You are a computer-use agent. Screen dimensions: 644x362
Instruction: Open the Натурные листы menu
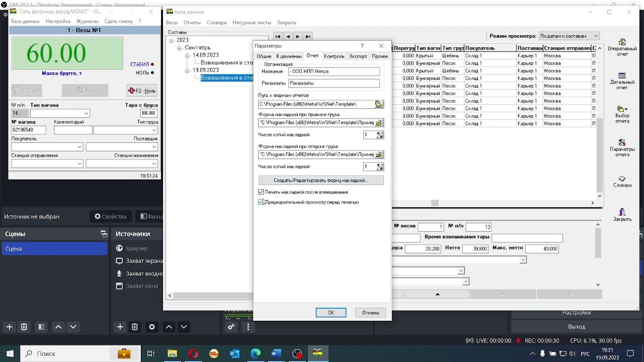(252, 23)
